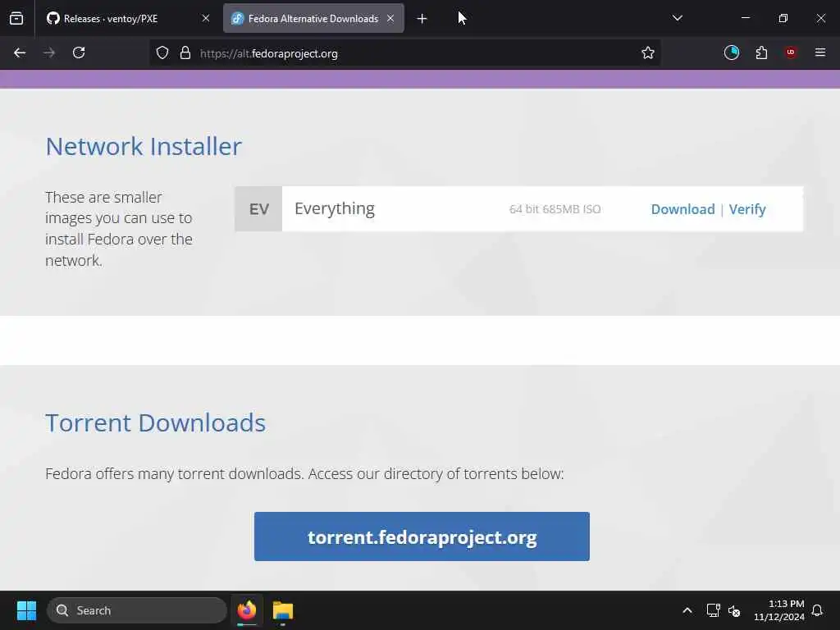This screenshot has width=840, height=630.
Task: Open Verify link for Everything ISO
Action: (747, 209)
